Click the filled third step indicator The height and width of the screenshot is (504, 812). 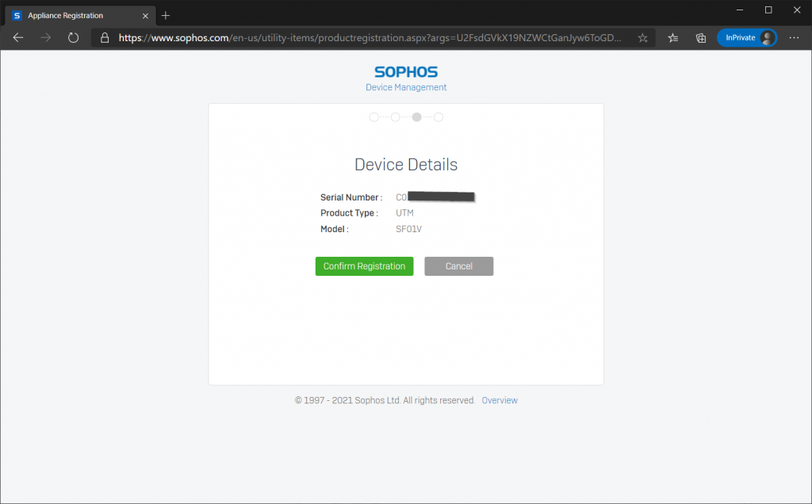pos(417,117)
